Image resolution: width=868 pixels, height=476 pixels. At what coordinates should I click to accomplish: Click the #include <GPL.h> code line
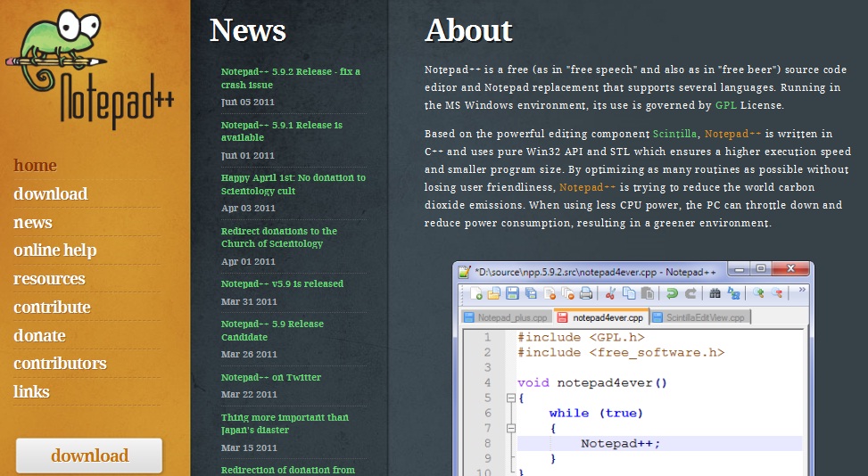pyautogui.click(x=582, y=337)
